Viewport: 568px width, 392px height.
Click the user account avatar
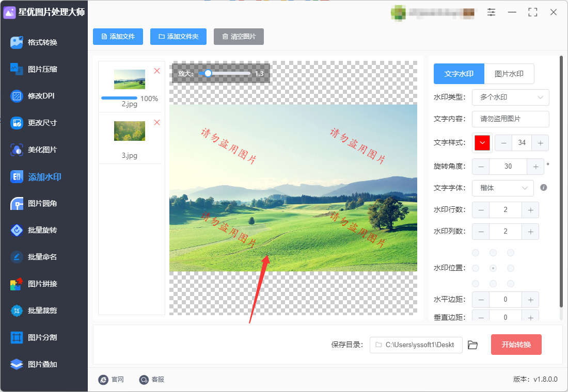click(x=398, y=13)
